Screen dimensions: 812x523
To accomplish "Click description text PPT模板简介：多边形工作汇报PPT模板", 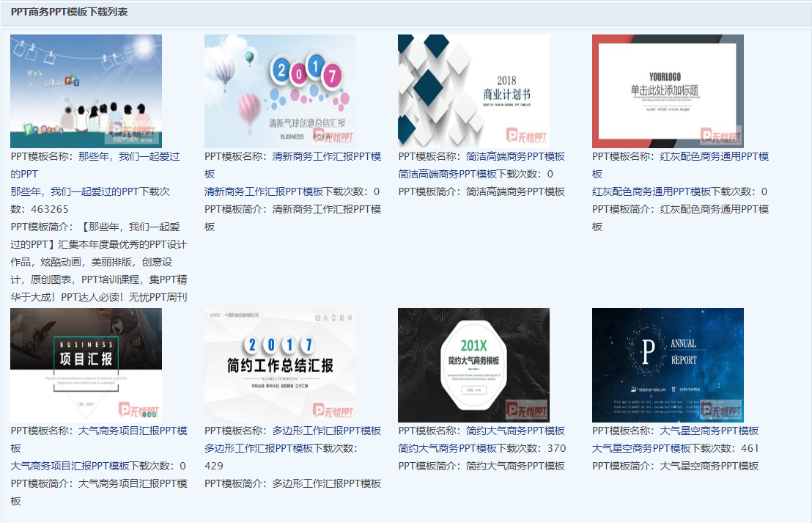I will [293, 483].
